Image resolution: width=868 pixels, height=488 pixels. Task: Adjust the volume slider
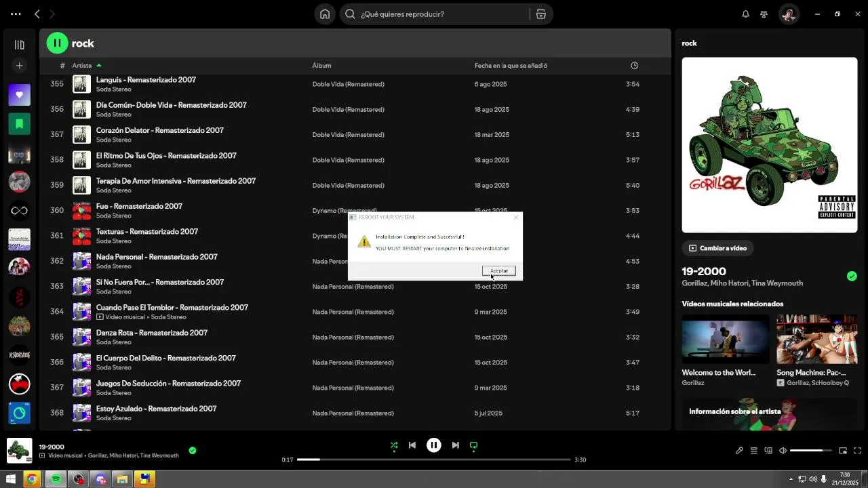pos(810,451)
